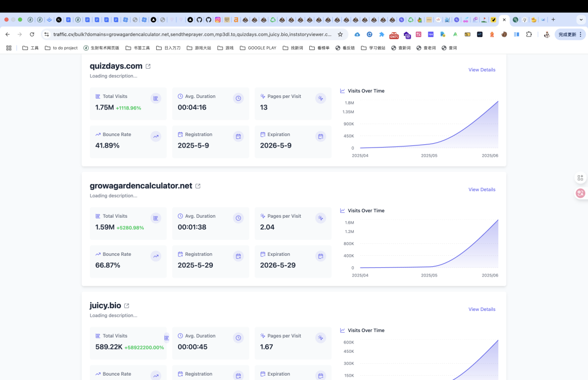588x380 pixels.
Task: Open the to do project bookmarks folder
Action: click(61, 48)
